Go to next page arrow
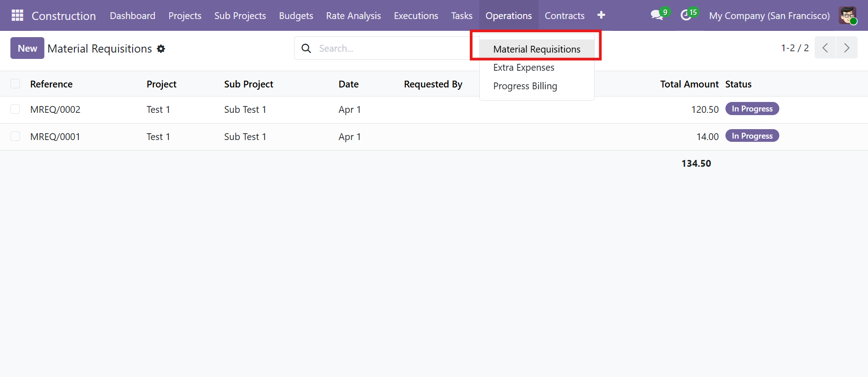This screenshot has height=377, width=868. pyautogui.click(x=847, y=48)
